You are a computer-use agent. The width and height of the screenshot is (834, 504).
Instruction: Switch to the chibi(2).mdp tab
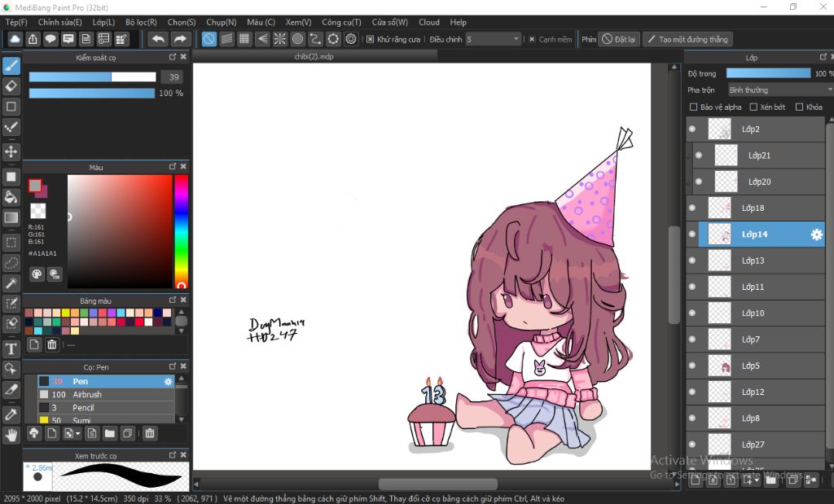pyautogui.click(x=314, y=56)
